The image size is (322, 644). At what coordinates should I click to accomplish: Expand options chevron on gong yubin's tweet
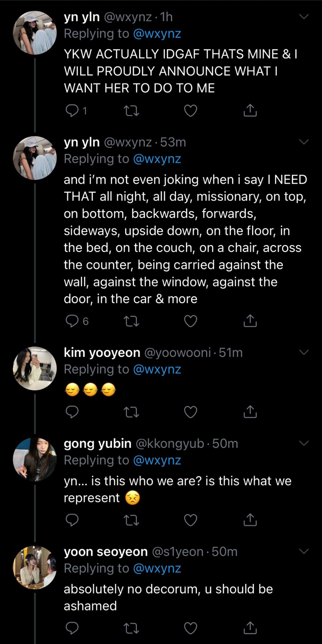(304, 443)
